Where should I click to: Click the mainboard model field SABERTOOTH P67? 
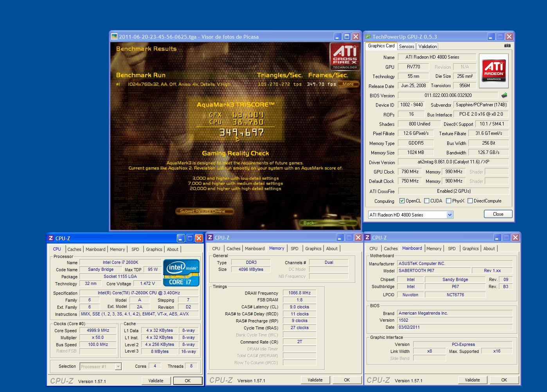(x=434, y=270)
